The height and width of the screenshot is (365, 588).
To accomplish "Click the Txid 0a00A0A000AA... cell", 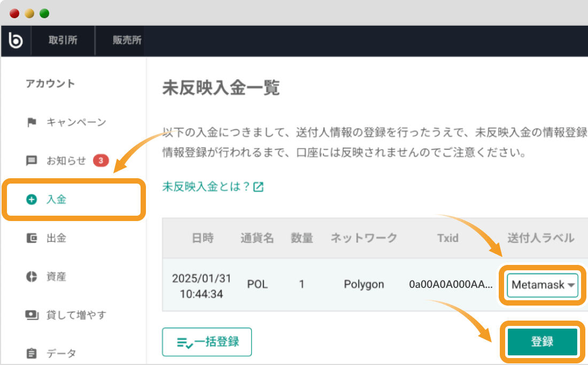I will [x=451, y=284].
